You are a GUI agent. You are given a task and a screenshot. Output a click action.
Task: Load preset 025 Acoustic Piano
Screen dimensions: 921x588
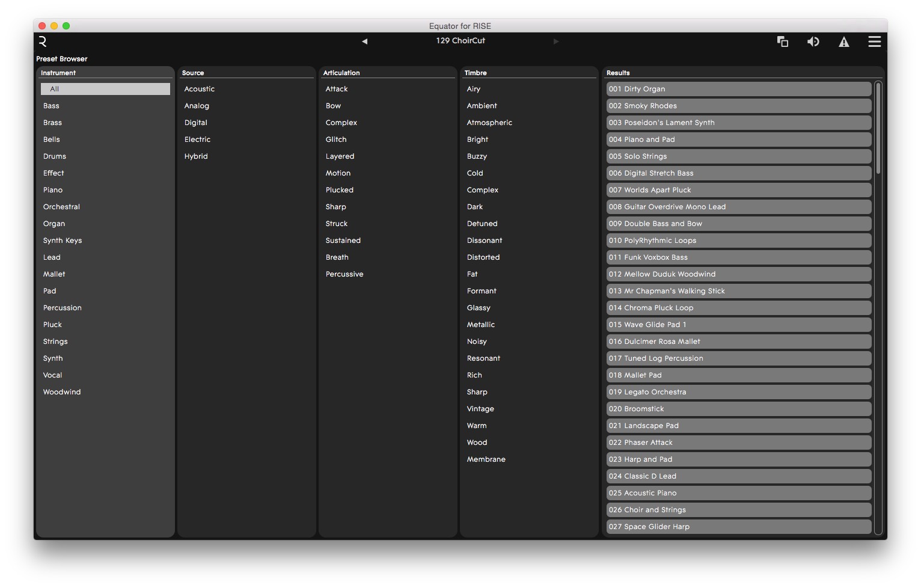point(738,493)
